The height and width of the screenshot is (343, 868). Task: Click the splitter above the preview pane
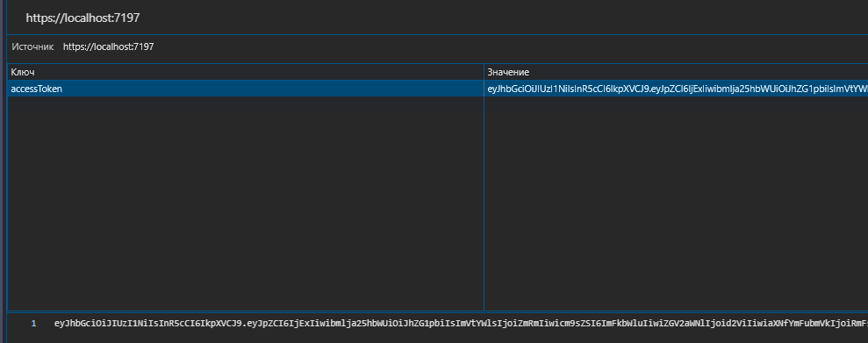437,311
